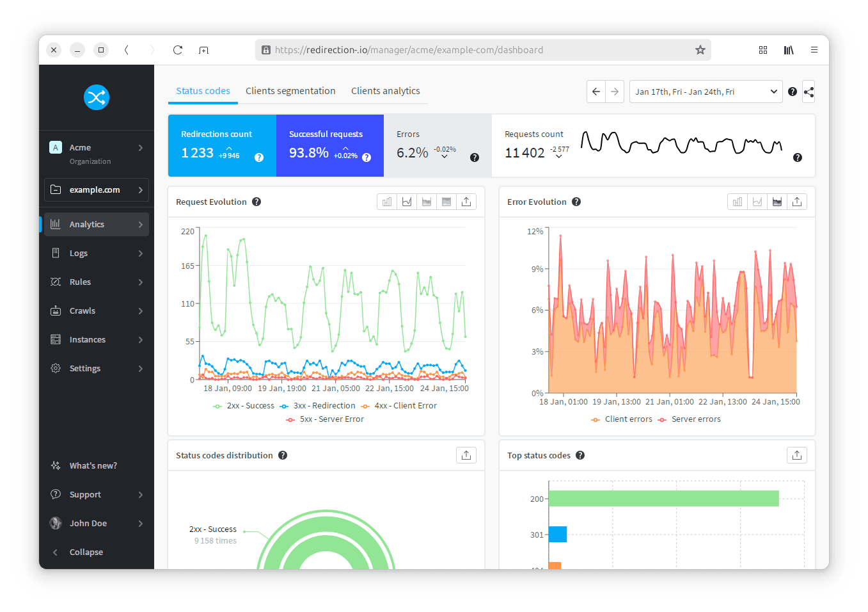This screenshot has width=868, height=612.
Task: Open Analytics in the sidebar
Action: pos(97,224)
